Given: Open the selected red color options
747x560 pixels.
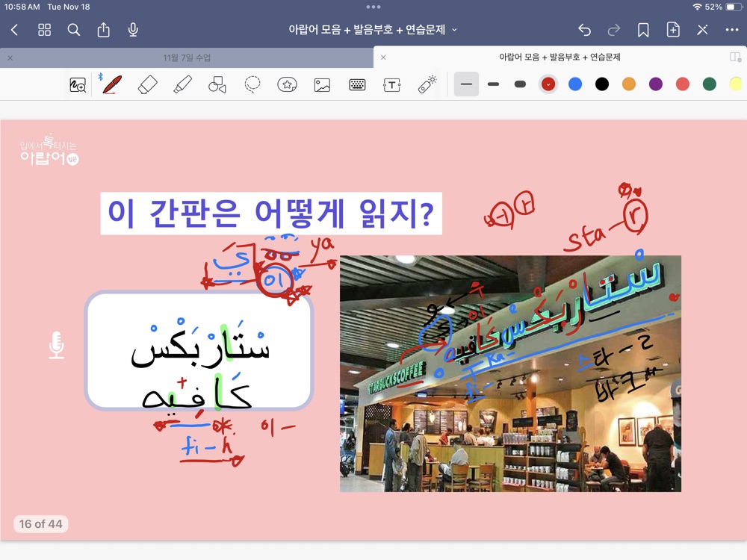Looking at the screenshot, I should pos(548,84).
